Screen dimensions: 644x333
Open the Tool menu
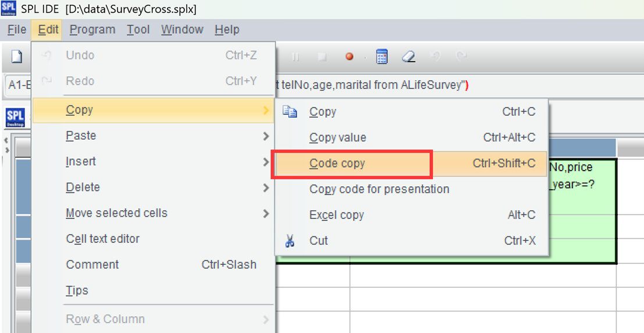tap(138, 30)
